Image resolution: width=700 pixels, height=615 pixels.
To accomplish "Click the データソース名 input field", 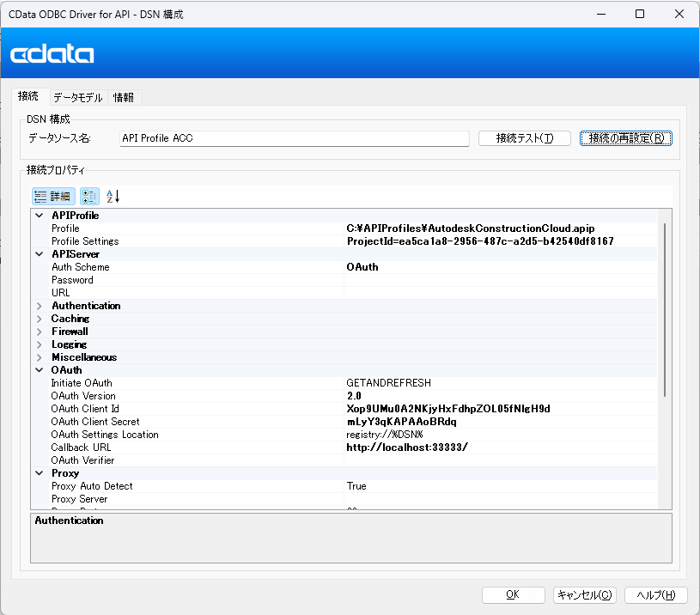I will 295,138.
